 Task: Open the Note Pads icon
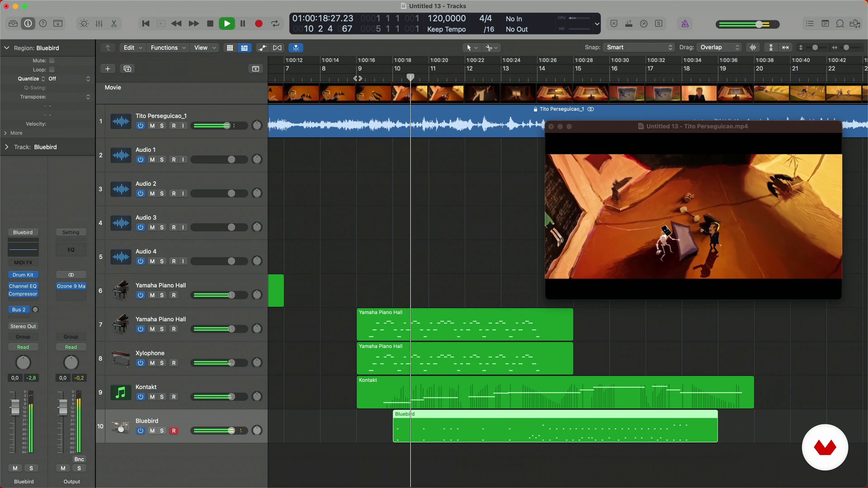pos(825,23)
